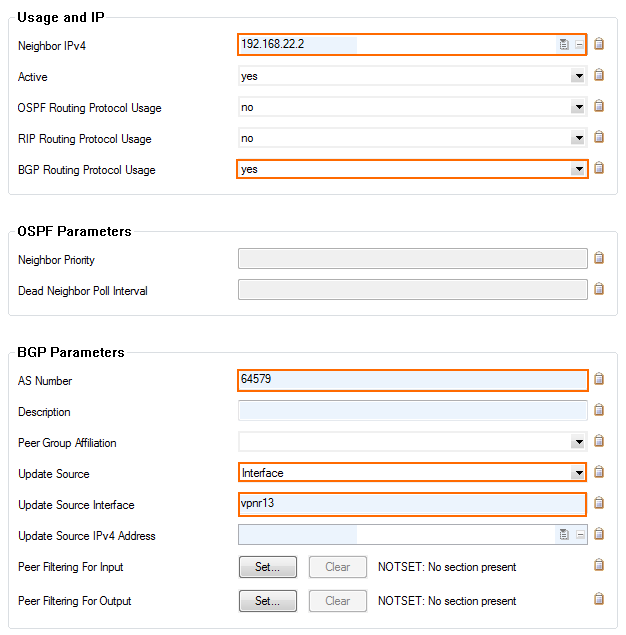Click clipboard icon beside Dead Neighbor Poll Interval
The height and width of the screenshot is (635, 626).
[x=599, y=289]
